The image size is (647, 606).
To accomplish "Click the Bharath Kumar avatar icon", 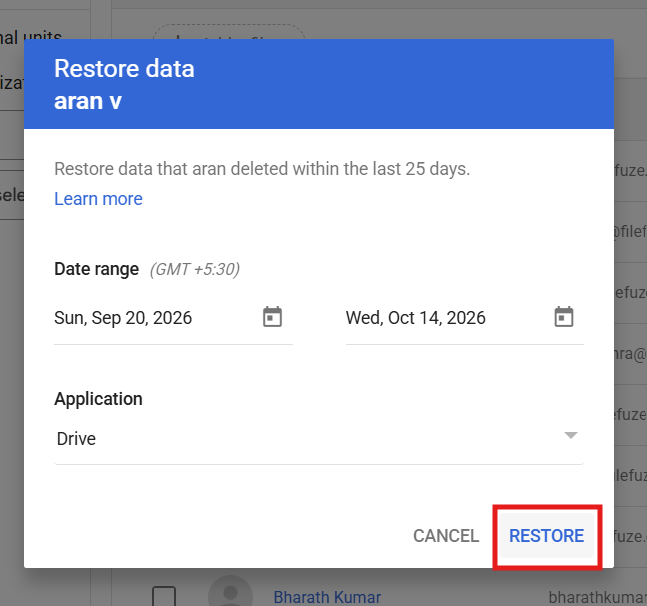I will pyautogui.click(x=230, y=592).
